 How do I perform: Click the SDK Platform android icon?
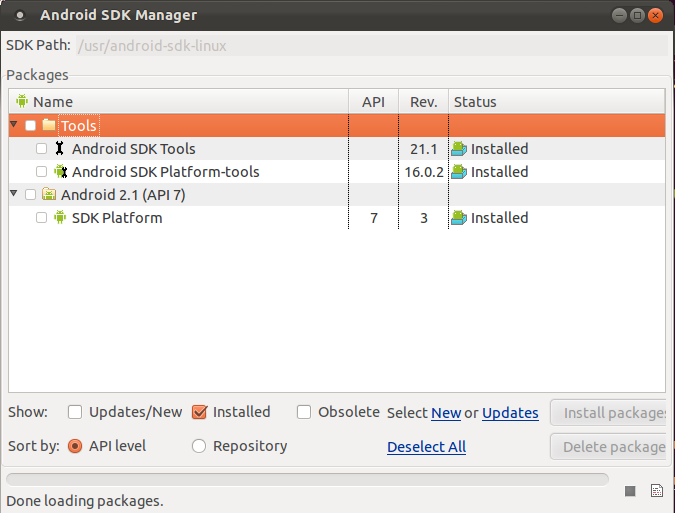click(x=60, y=217)
